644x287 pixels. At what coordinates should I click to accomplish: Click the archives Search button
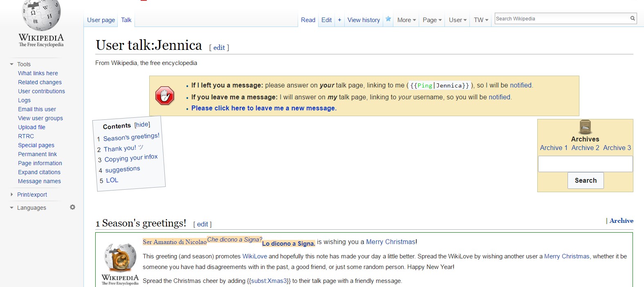pos(586,180)
